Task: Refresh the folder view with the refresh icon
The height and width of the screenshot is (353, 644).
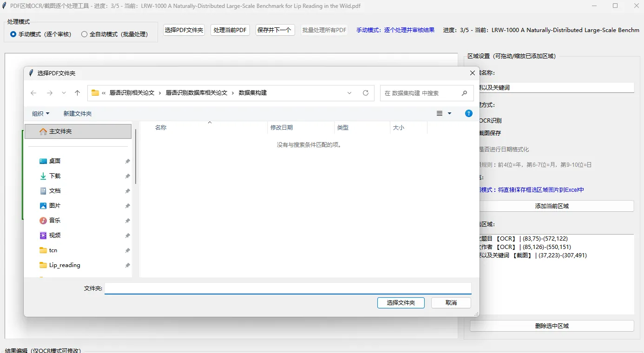Action: pos(365,92)
